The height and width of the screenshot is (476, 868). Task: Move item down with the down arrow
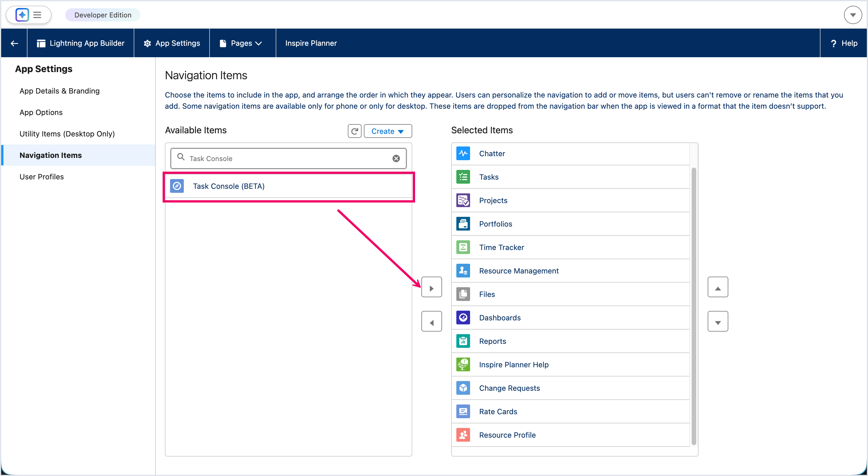click(x=718, y=322)
